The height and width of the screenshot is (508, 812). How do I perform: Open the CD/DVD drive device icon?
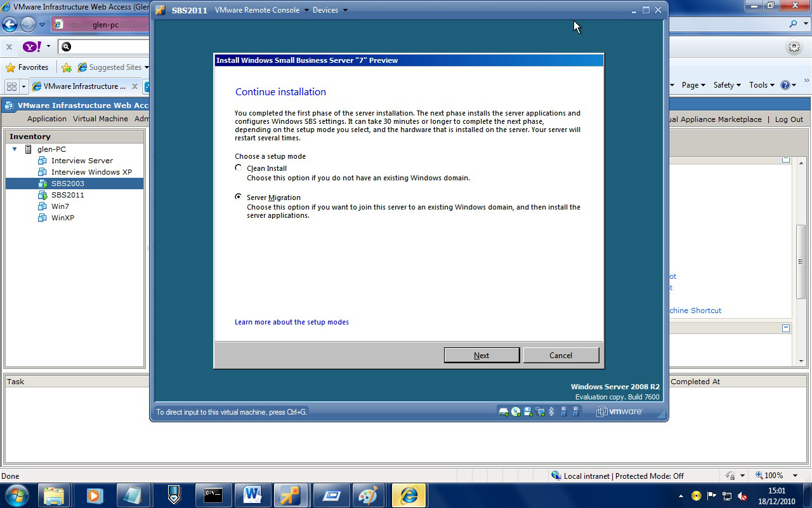coord(515,411)
